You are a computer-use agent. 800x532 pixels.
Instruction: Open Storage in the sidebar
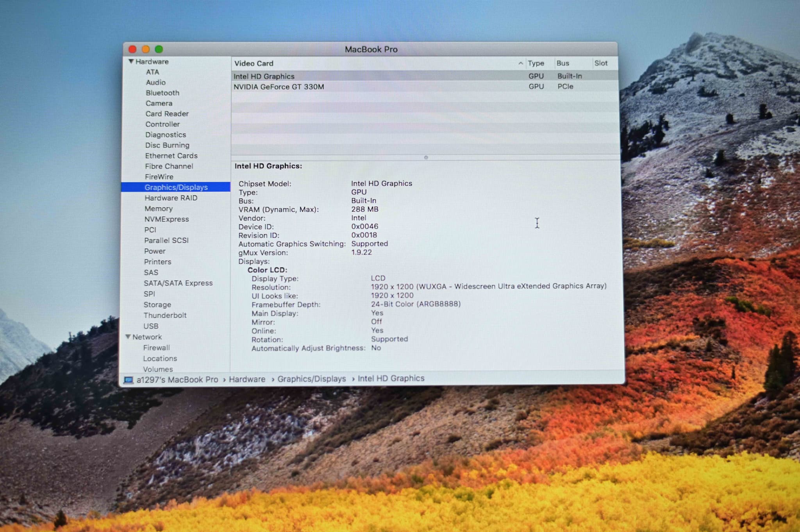157,305
